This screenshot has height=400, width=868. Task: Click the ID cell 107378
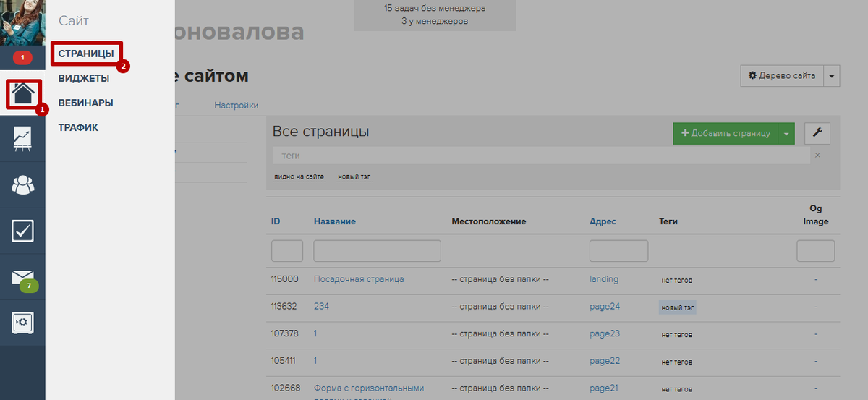[x=284, y=334]
